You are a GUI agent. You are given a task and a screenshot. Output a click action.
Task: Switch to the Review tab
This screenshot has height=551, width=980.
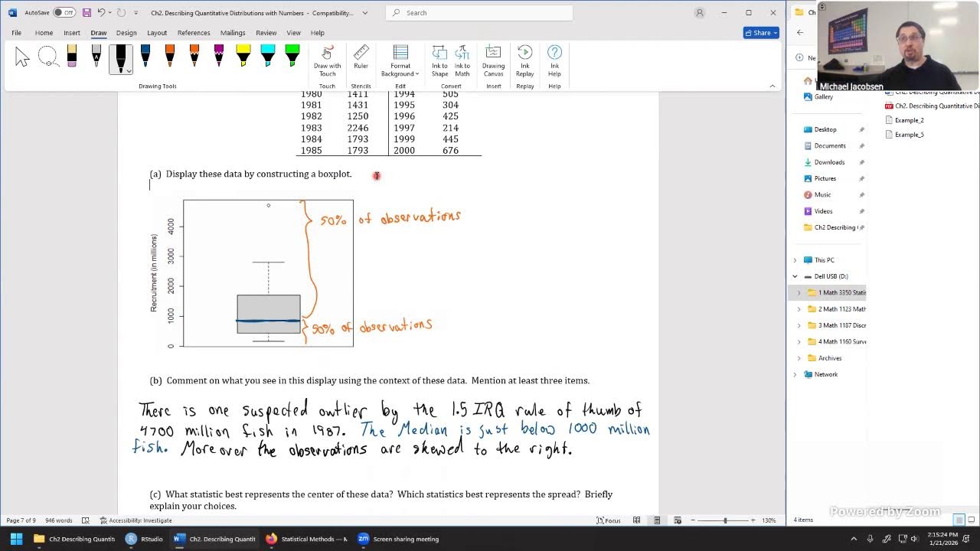[x=266, y=33]
